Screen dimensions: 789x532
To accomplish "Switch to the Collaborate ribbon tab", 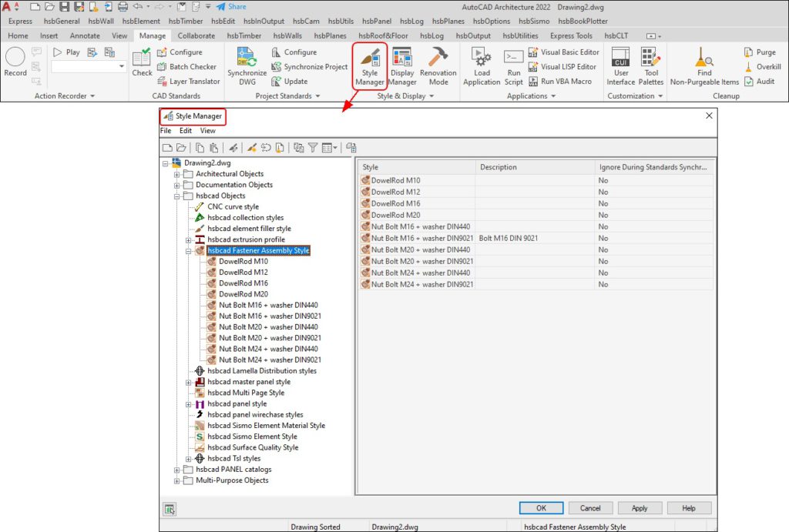I will point(196,35).
